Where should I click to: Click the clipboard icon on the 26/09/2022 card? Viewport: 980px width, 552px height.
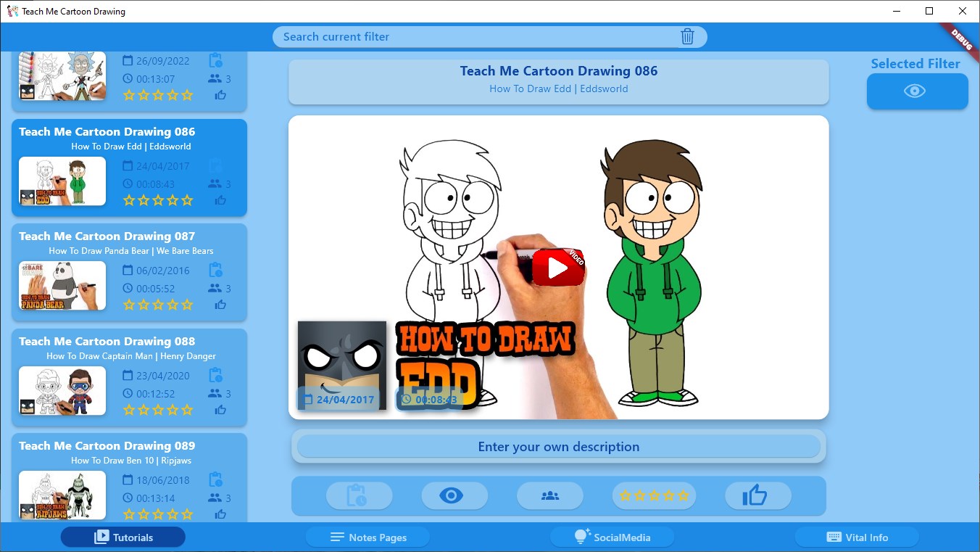pyautogui.click(x=215, y=61)
